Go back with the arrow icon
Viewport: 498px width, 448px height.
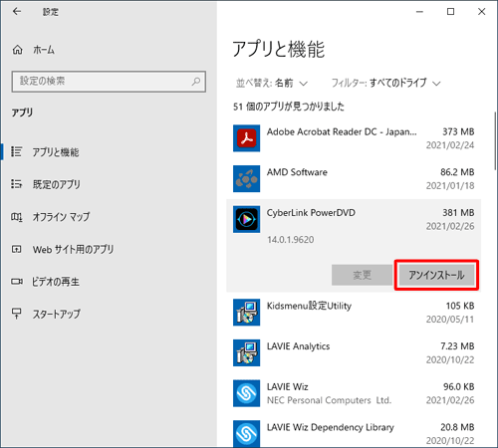click(17, 12)
